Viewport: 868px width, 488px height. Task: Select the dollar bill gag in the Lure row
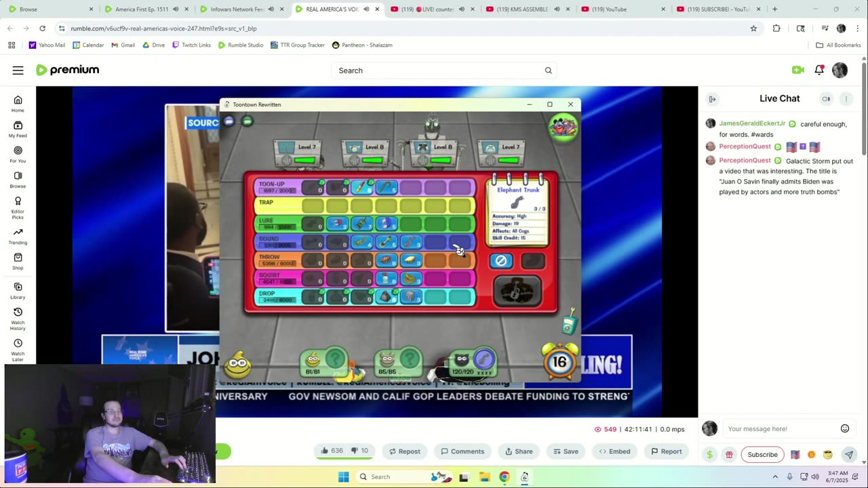(361, 224)
